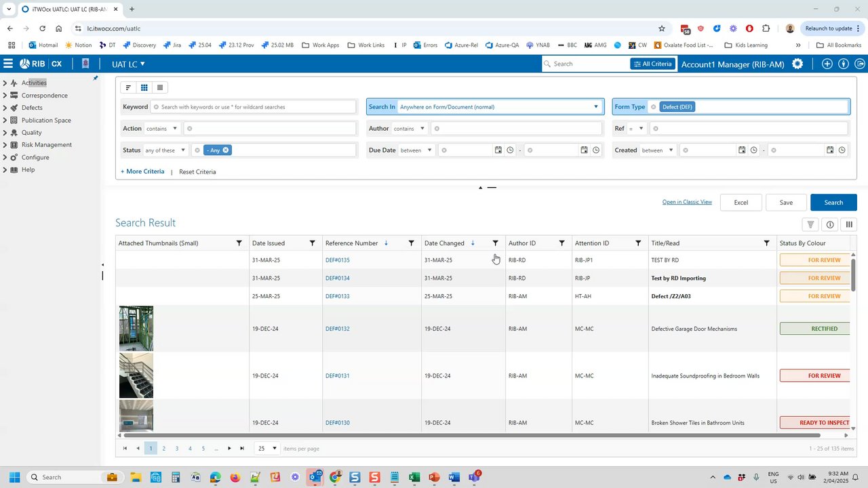This screenshot has width=868, height=488.
Task: Go to next results page arrow
Action: [229, 449]
